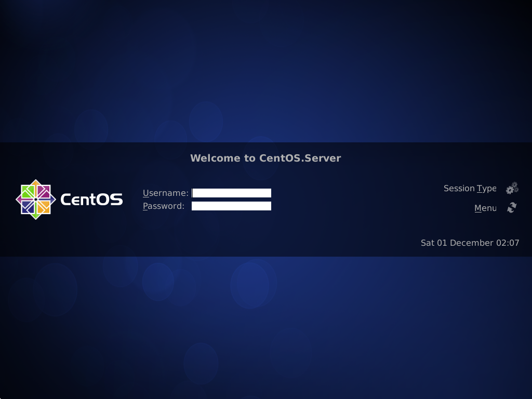Click the underlined Username label
The height and width of the screenshot is (399, 532).
[166, 193]
